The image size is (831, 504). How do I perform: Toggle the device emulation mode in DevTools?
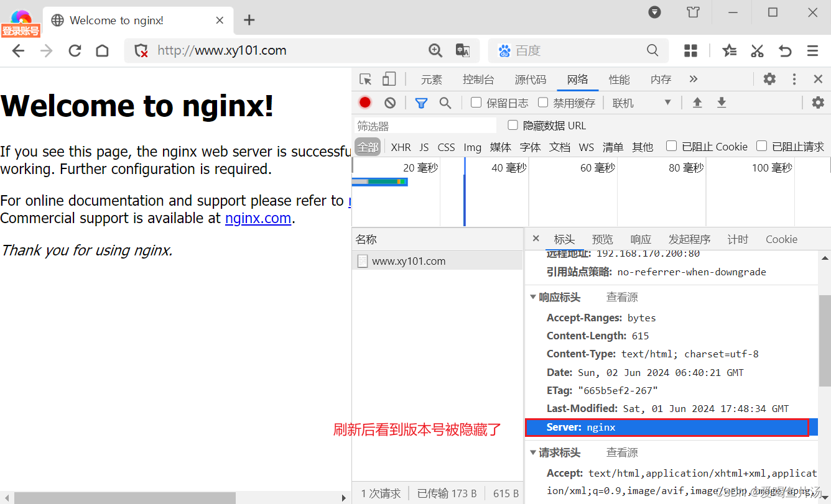click(x=389, y=79)
